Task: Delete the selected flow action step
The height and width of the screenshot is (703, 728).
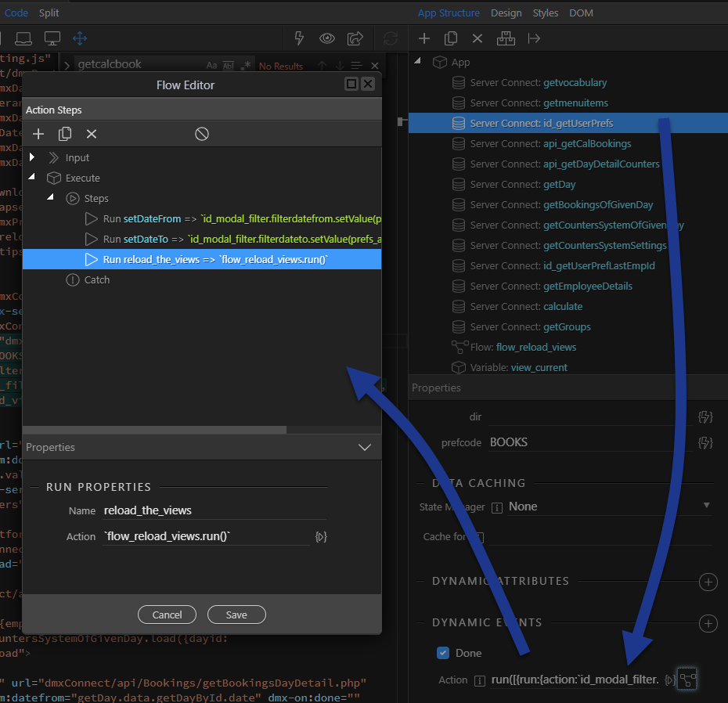Action: (x=92, y=134)
